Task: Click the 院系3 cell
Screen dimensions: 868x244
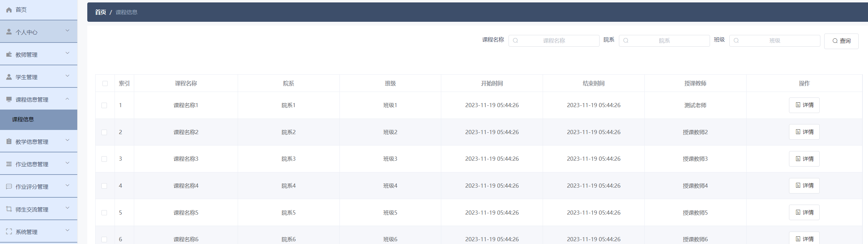Action: pos(288,159)
